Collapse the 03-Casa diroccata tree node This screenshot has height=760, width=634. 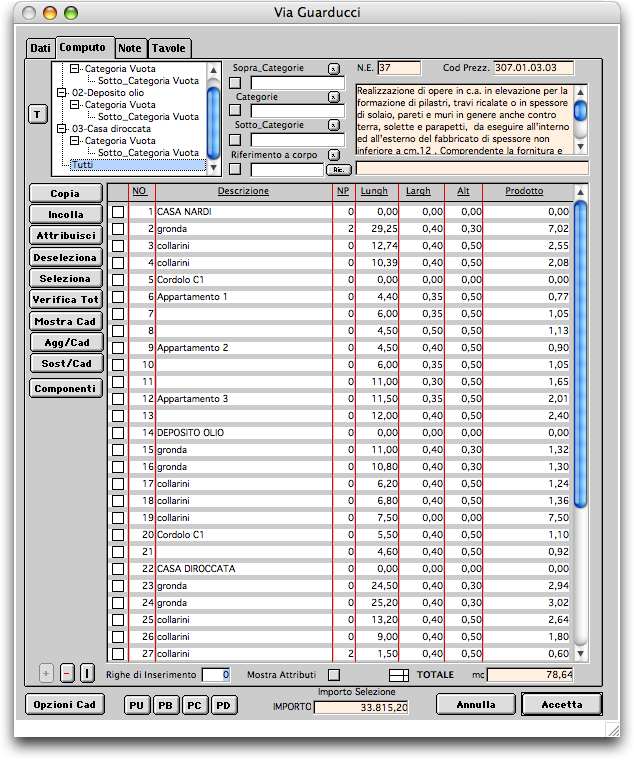(62, 129)
